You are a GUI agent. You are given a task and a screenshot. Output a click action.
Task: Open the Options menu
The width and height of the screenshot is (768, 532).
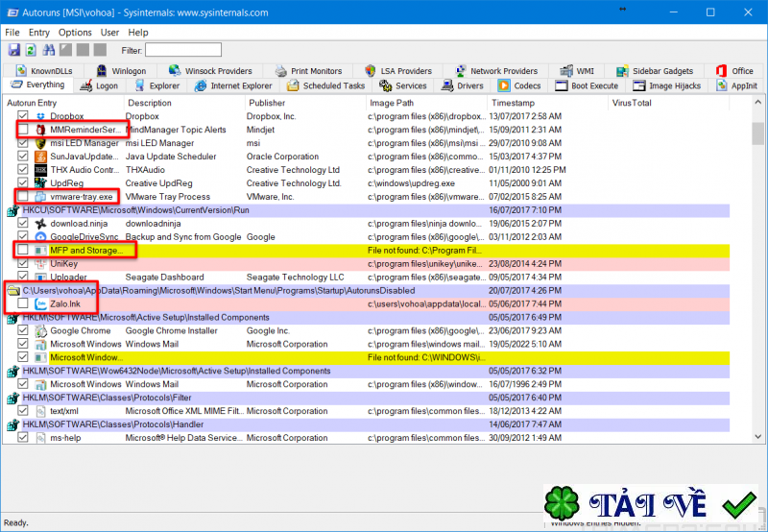point(75,33)
